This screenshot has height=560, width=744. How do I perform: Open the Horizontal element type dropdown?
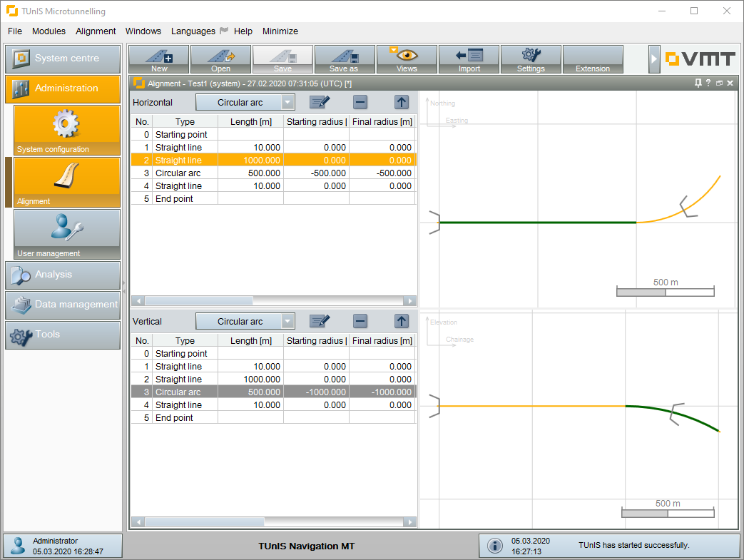[x=245, y=103]
